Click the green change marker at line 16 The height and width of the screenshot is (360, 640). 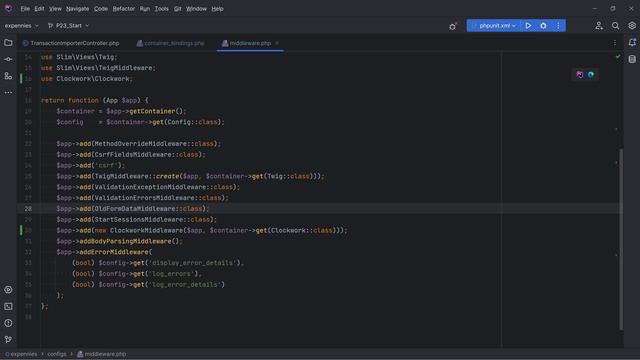tap(21, 79)
